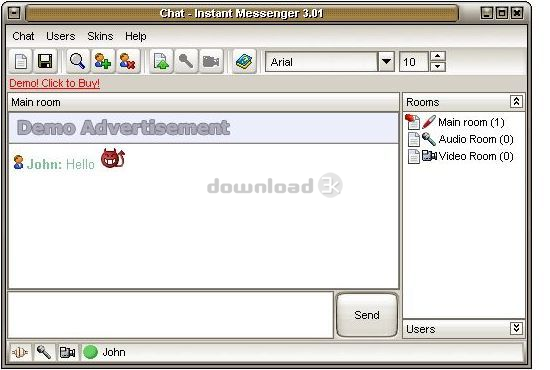Click the remove user icon with red X
This screenshot has width=550, height=370.
coord(128,61)
